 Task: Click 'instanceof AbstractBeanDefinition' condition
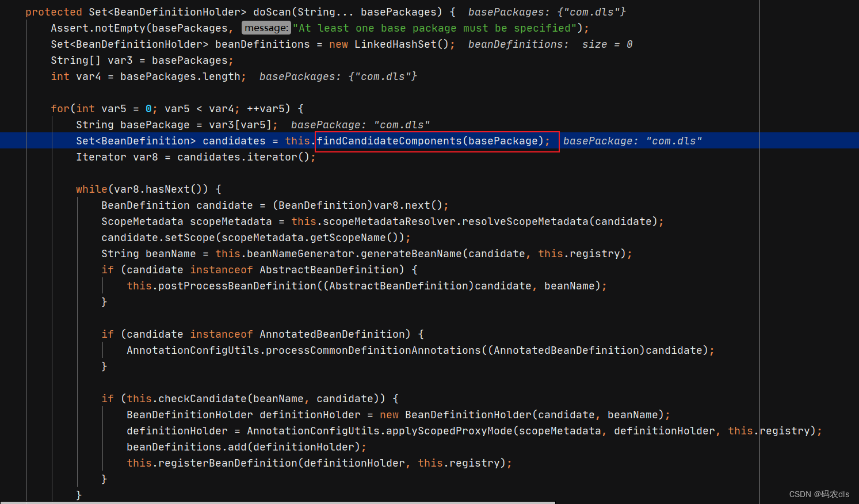click(x=294, y=270)
